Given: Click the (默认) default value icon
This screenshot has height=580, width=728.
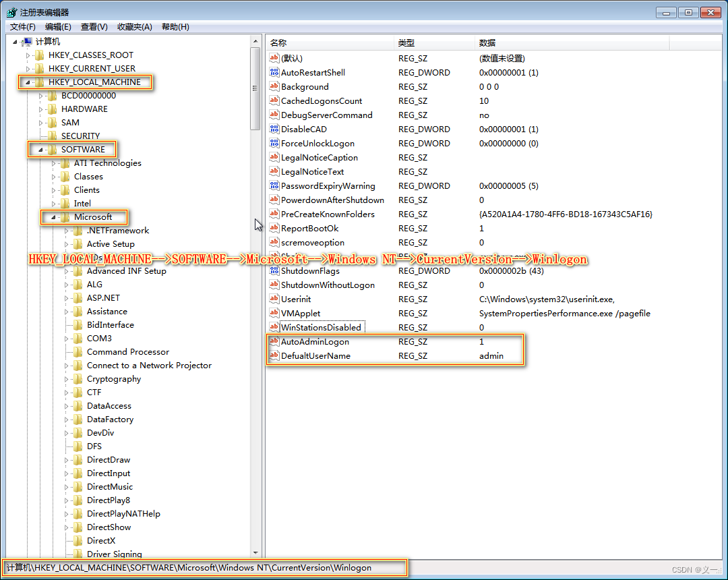Looking at the screenshot, I should click(274, 58).
